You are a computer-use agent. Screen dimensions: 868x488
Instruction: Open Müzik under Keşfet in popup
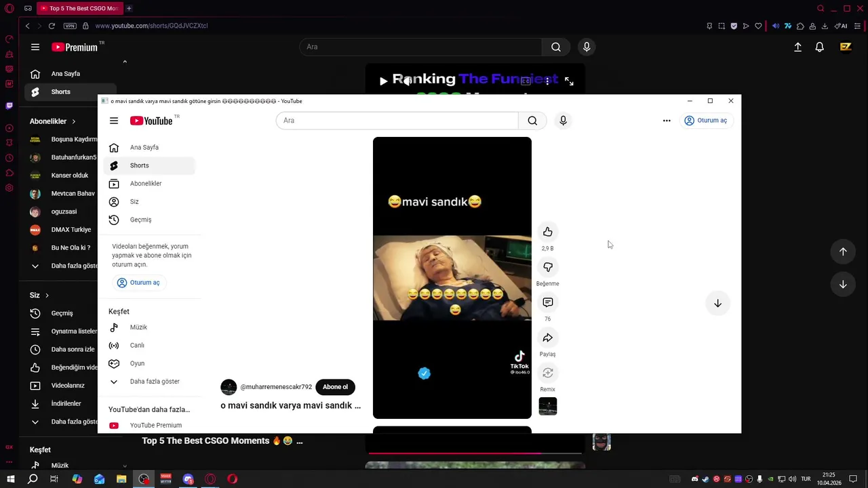click(x=149, y=327)
